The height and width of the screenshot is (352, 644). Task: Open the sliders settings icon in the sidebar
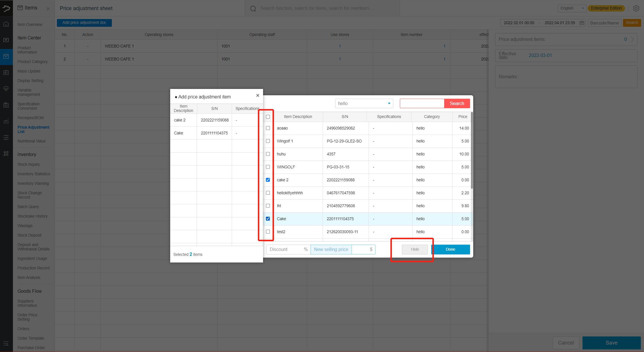pyautogui.click(x=6, y=138)
